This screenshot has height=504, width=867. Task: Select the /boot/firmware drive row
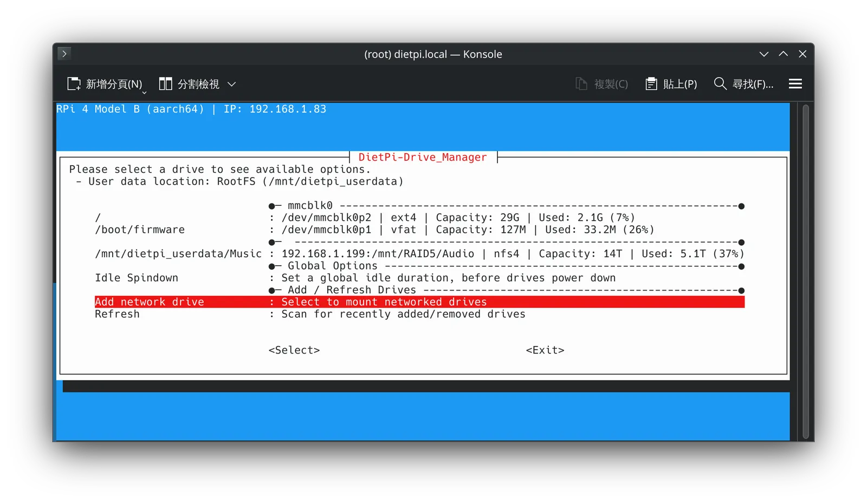[419, 230]
